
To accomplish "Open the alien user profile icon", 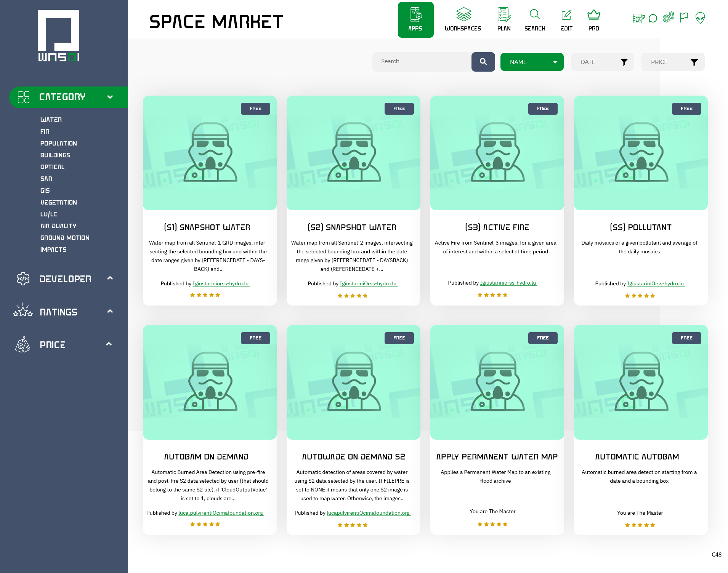I will (x=700, y=18).
